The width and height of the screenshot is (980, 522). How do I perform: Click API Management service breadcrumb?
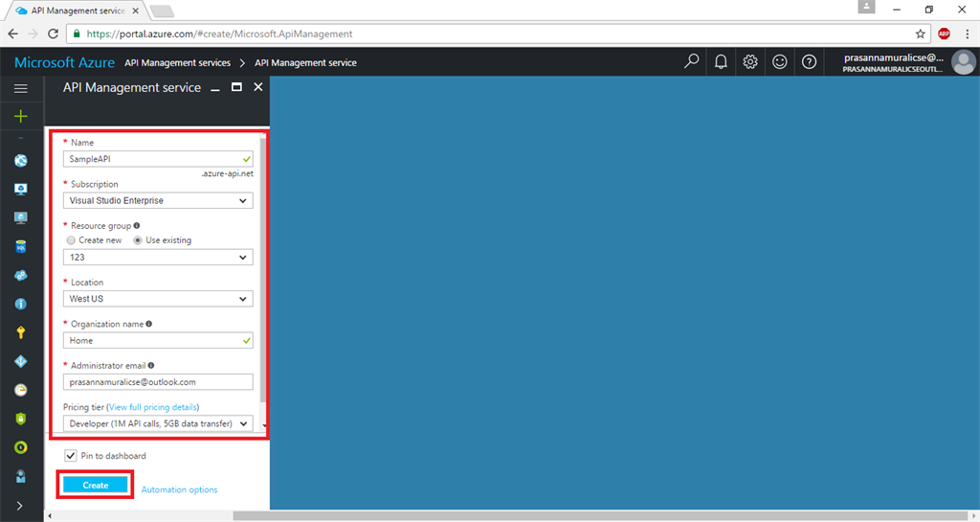(x=305, y=62)
